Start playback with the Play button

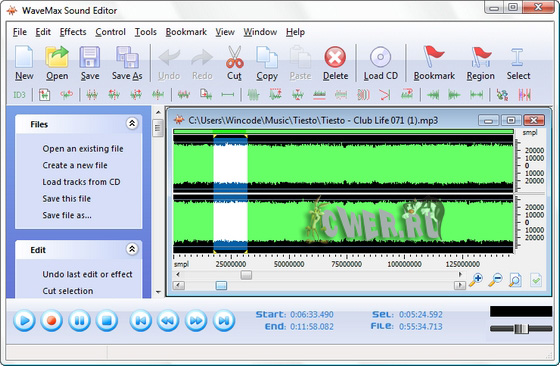click(x=24, y=320)
